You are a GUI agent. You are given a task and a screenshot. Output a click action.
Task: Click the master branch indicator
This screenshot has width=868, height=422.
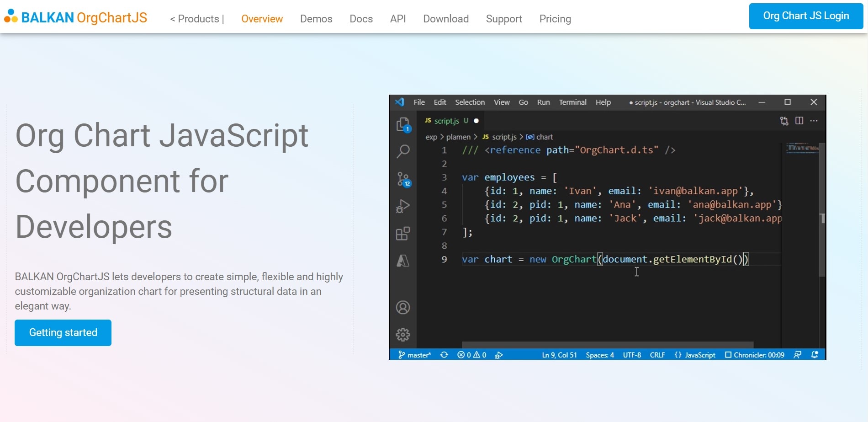414,355
